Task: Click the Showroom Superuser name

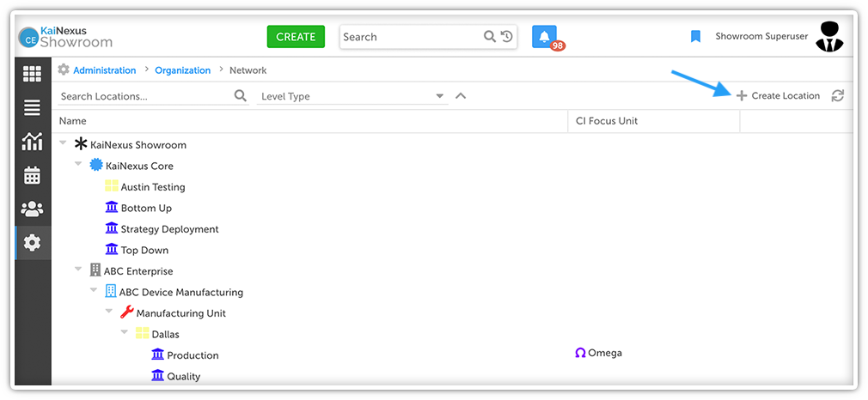Action: tap(761, 37)
